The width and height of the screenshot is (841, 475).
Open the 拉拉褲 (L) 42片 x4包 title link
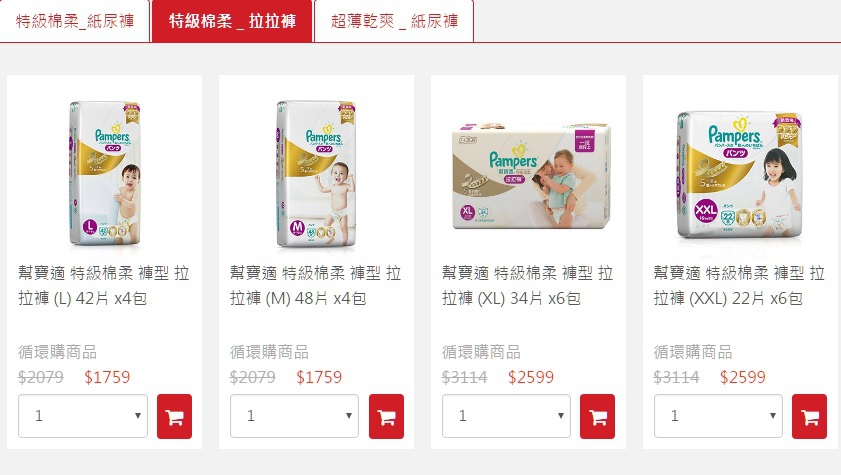click(x=104, y=285)
